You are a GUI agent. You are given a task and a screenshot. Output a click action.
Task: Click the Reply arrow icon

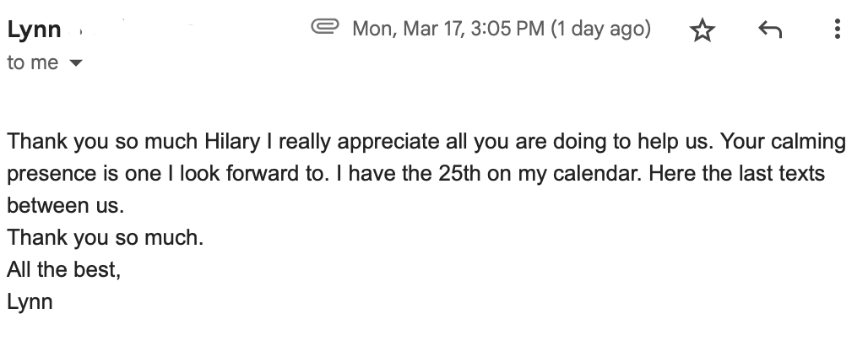[769, 31]
